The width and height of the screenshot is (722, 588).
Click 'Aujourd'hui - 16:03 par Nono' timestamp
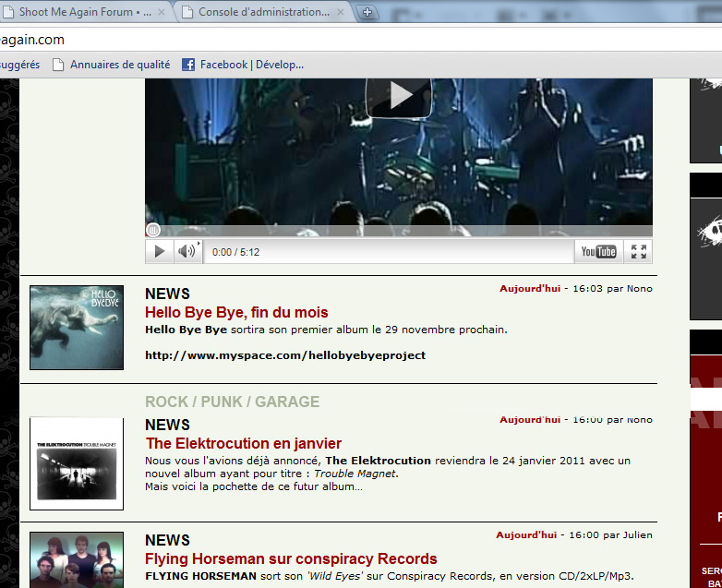pyautogui.click(x=576, y=288)
